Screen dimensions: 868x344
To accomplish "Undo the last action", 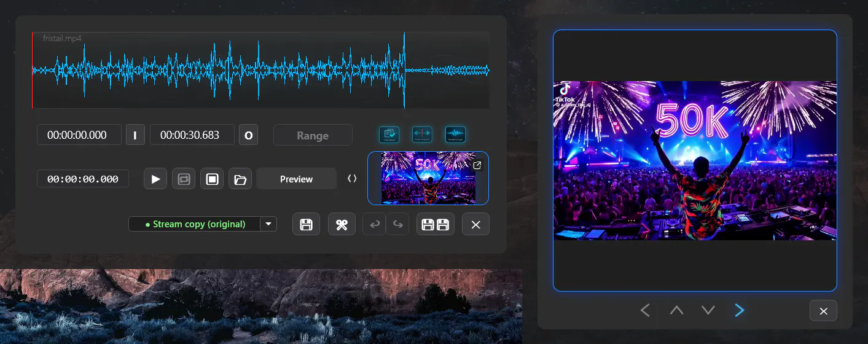I will point(374,224).
